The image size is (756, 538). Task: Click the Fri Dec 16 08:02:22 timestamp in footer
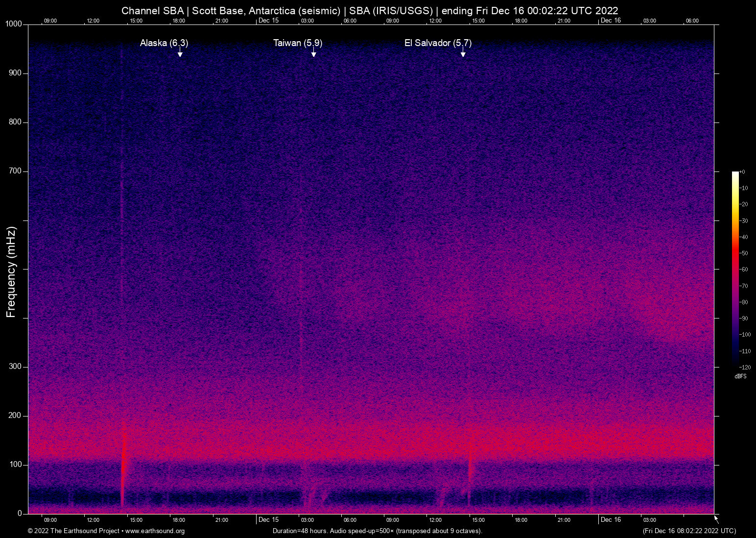[x=689, y=531]
